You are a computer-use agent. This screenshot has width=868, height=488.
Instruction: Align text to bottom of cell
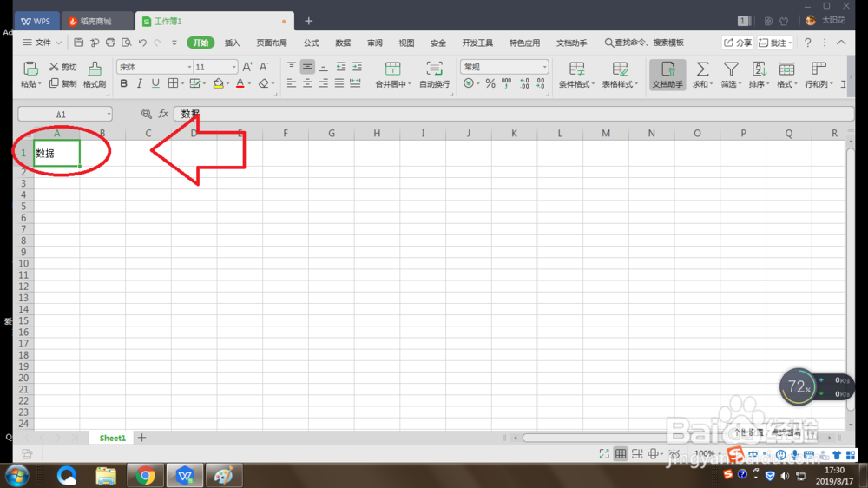[323, 67]
